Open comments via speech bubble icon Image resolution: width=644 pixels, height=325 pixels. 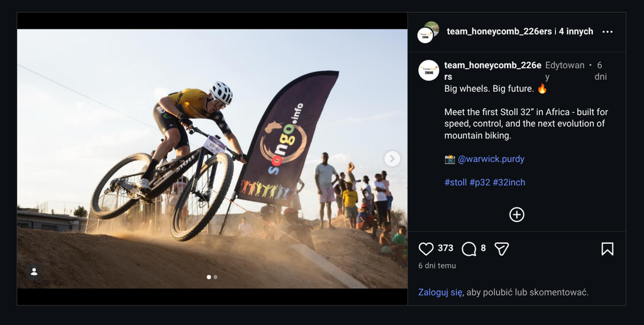(x=469, y=249)
